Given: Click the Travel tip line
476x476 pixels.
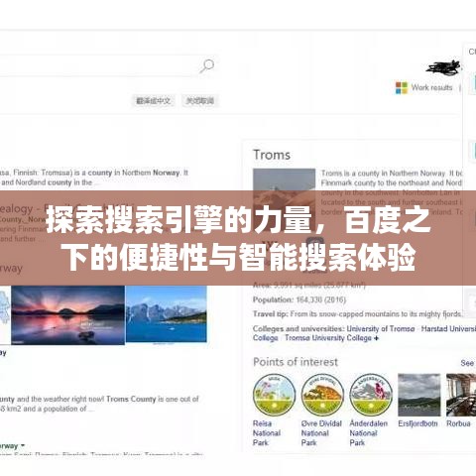Looking at the screenshot, I should [x=357, y=314].
